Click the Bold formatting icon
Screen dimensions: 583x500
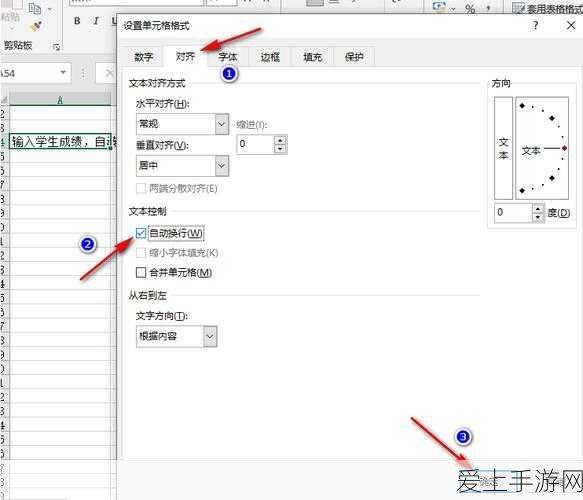77,21
